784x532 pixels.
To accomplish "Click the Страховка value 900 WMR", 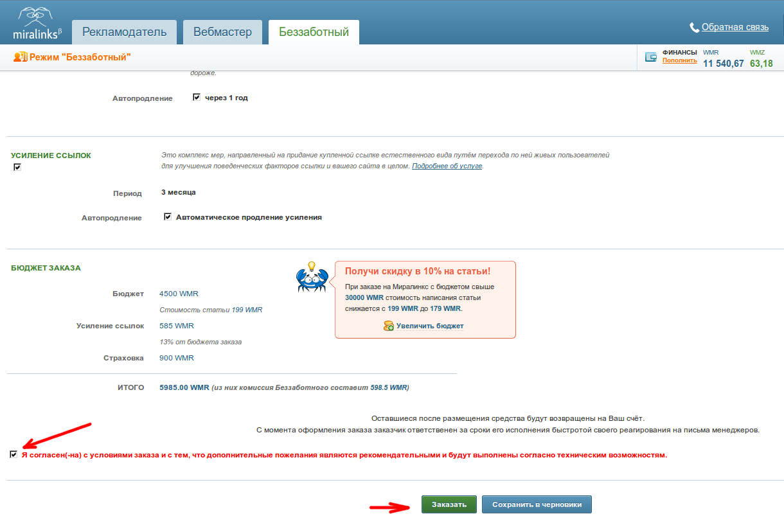I will [x=176, y=358].
